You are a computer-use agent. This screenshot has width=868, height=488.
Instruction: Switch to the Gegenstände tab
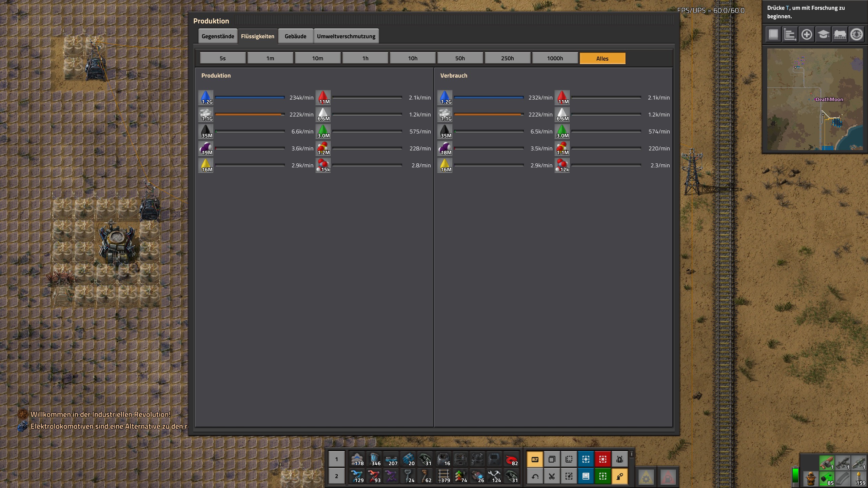pos(218,36)
